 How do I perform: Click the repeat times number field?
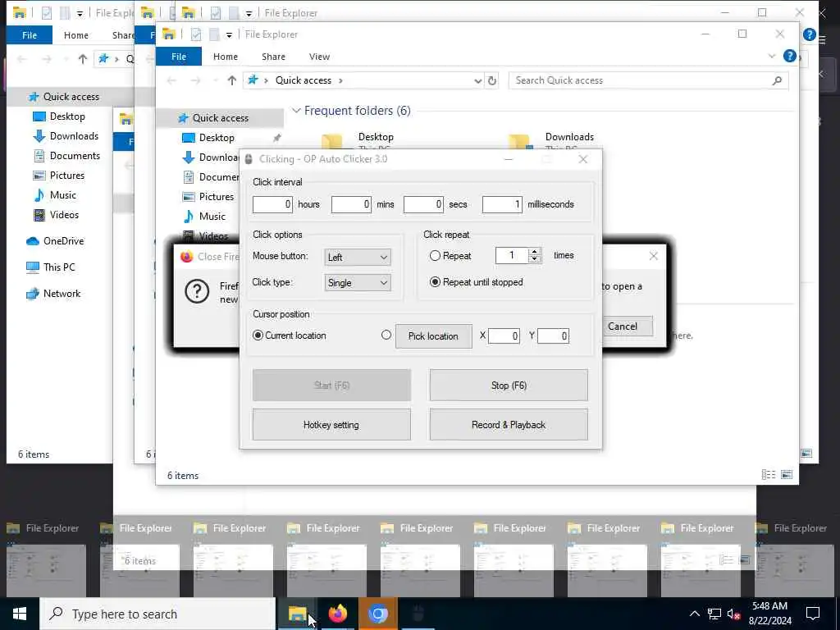click(x=512, y=256)
